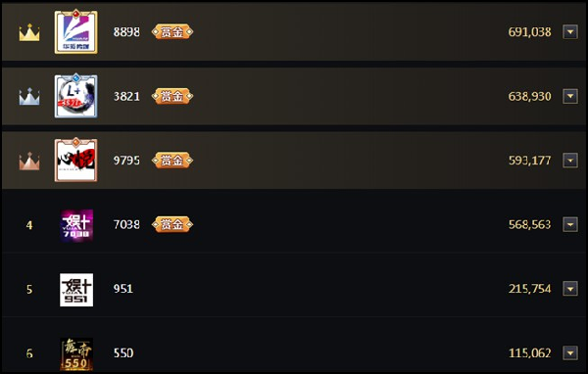The image size is (588, 374).
Task: Click the 赏金 badge next to 7038
Action: [172, 224]
